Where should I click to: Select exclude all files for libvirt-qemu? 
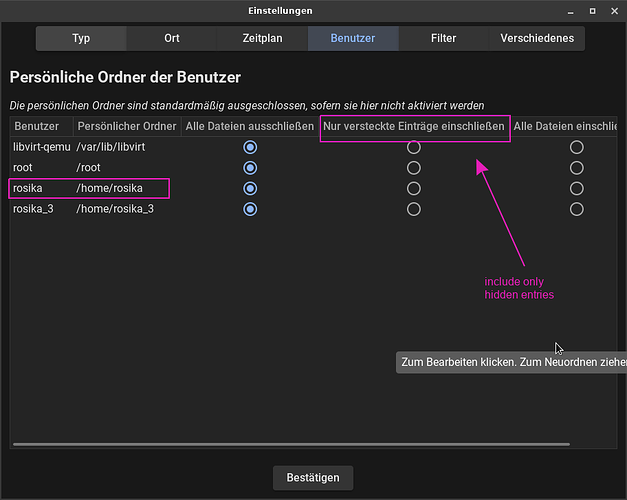tap(250, 147)
